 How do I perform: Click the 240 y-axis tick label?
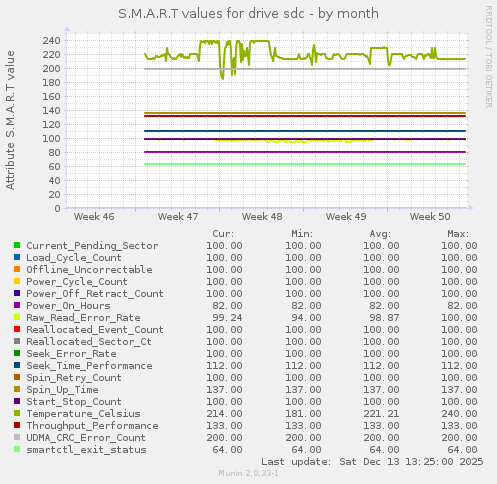pyautogui.click(x=51, y=41)
